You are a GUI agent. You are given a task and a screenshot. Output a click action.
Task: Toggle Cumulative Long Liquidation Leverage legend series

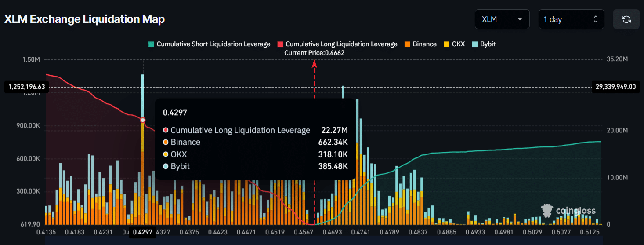pos(337,44)
